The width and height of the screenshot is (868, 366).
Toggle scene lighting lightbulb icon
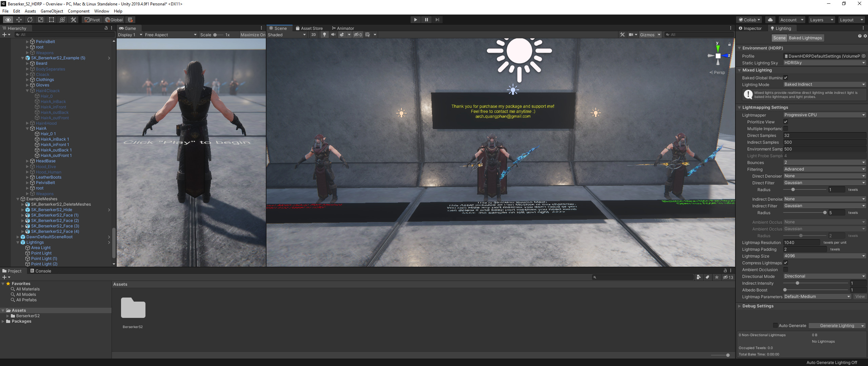coord(324,35)
